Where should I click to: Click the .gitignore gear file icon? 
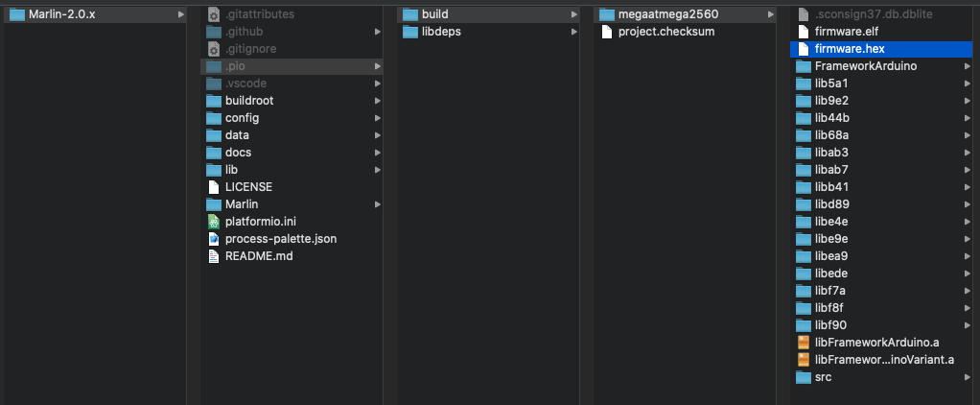(x=214, y=49)
